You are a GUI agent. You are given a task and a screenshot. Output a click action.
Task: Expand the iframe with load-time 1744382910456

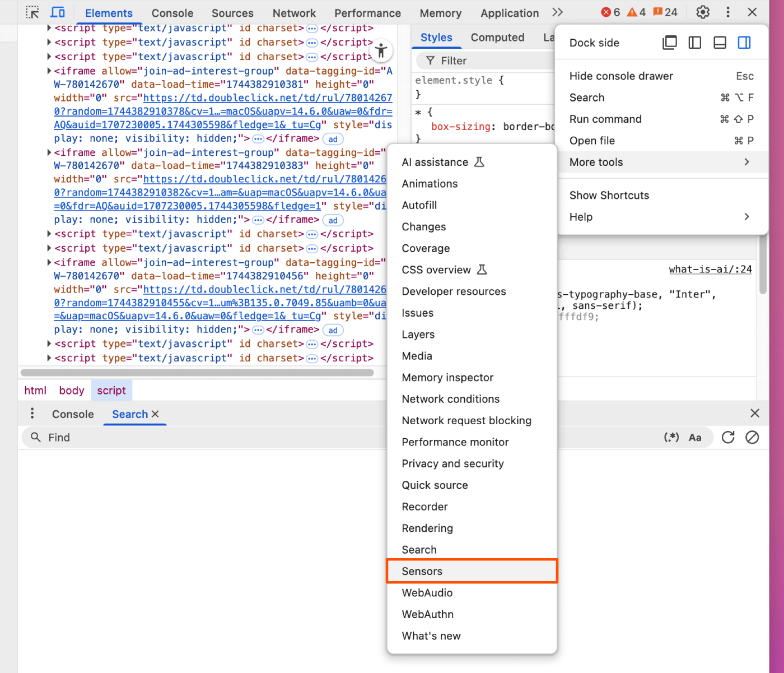tap(49, 262)
